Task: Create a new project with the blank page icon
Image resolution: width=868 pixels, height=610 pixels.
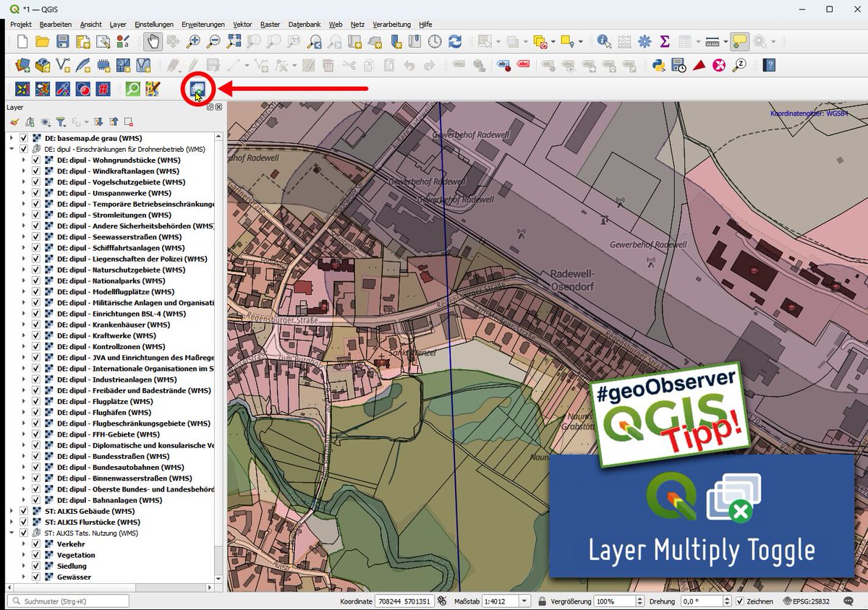Action: coord(22,41)
